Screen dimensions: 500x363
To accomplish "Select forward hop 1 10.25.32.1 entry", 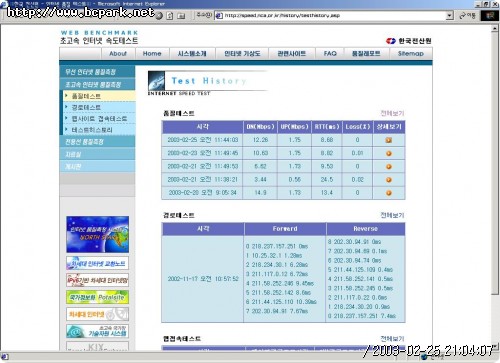I will [x=274, y=256].
